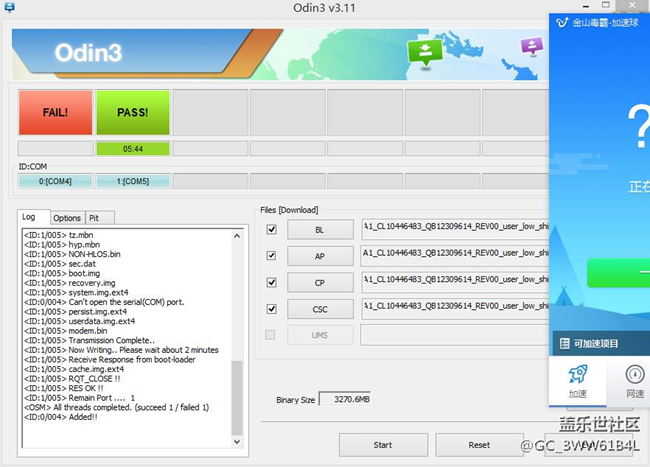Click the BL file browse button
650x467 pixels.
pyautogui.click(x=320, y=229)
